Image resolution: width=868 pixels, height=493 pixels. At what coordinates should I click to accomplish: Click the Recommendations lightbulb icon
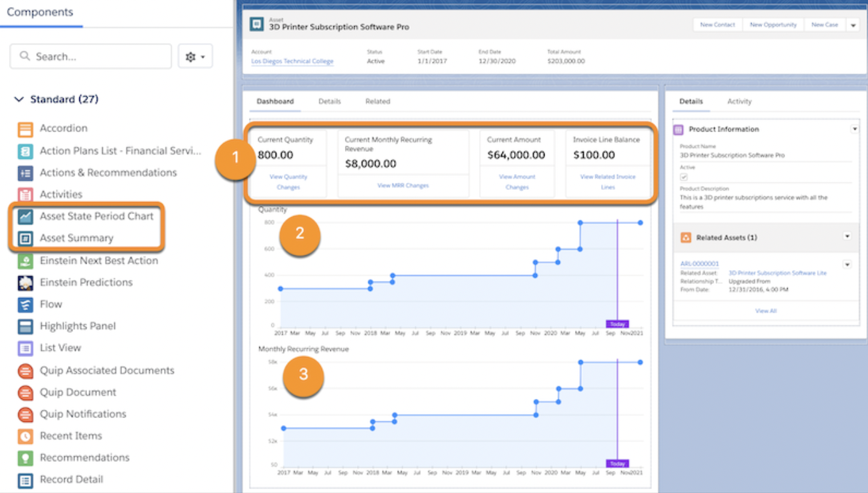click(25, 458)
